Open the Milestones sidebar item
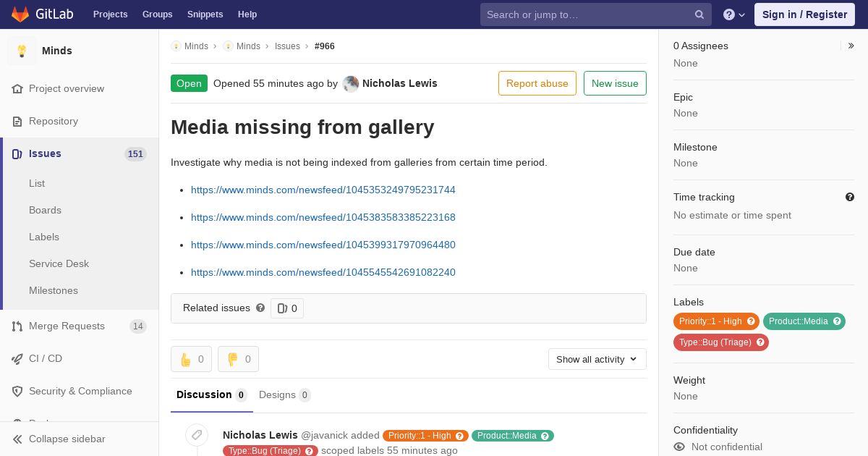Image resolution: width=868 pixels, height=456 pixels. [54, 290]
